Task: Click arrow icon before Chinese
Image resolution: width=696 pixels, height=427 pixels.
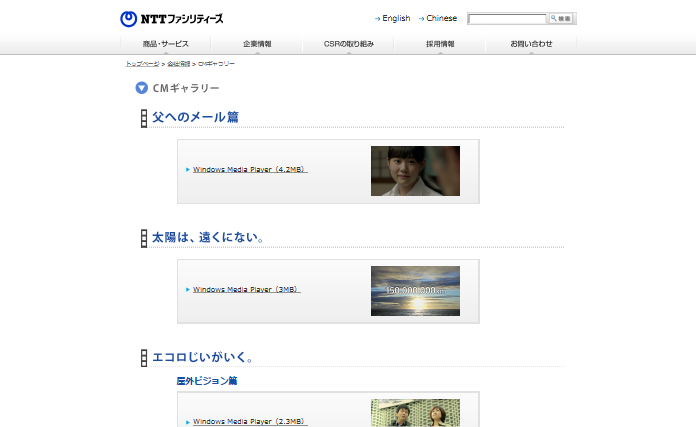Action: (x=421, y=19)
